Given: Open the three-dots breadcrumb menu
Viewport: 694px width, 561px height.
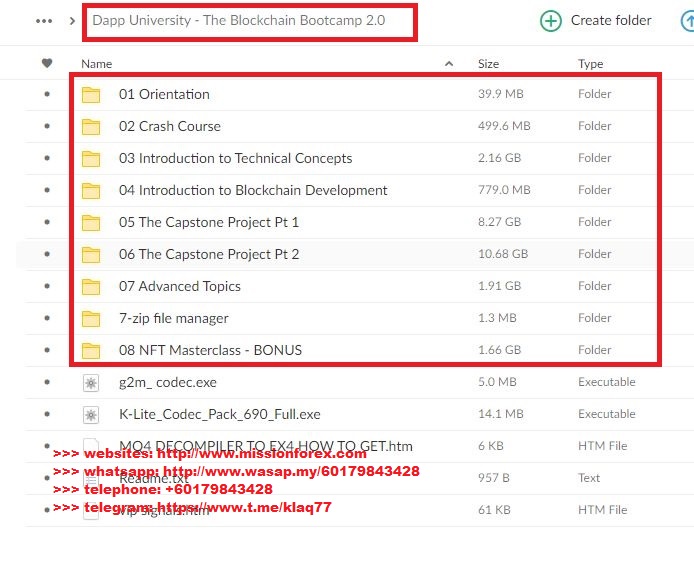Looking at the screenshot, I should point(44,21).
